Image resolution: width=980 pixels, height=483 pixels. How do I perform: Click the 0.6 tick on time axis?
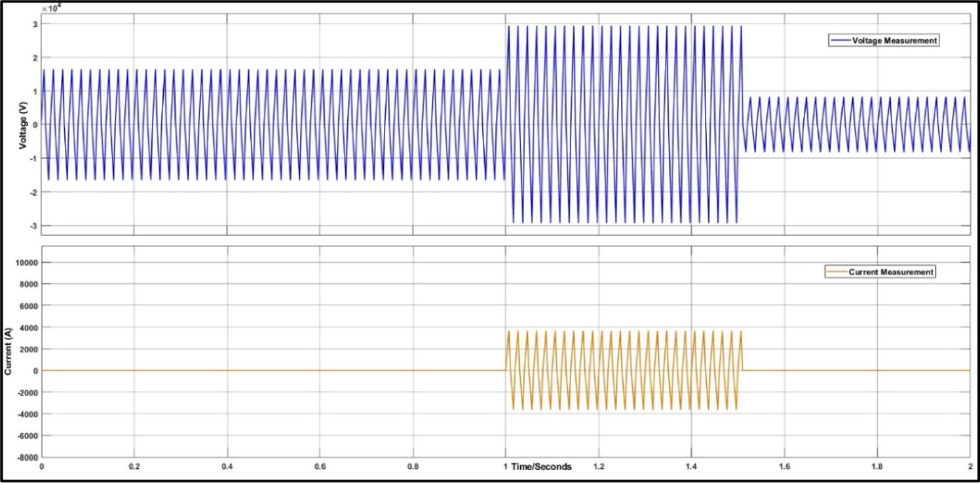[320, 467]
